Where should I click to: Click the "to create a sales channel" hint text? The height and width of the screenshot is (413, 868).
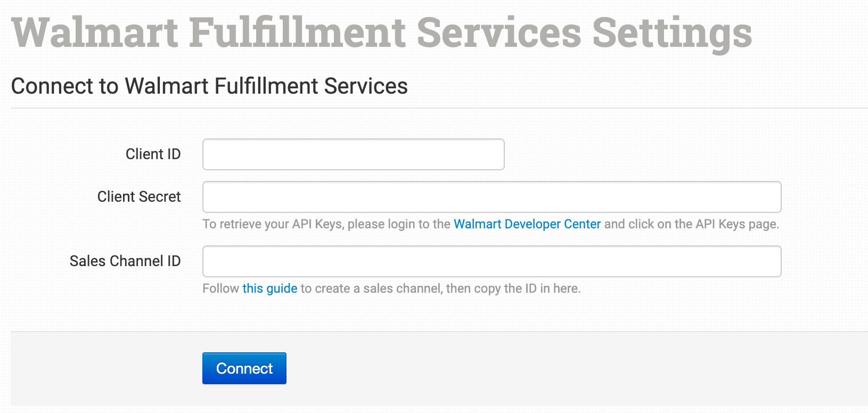click(x=372, y=288)
